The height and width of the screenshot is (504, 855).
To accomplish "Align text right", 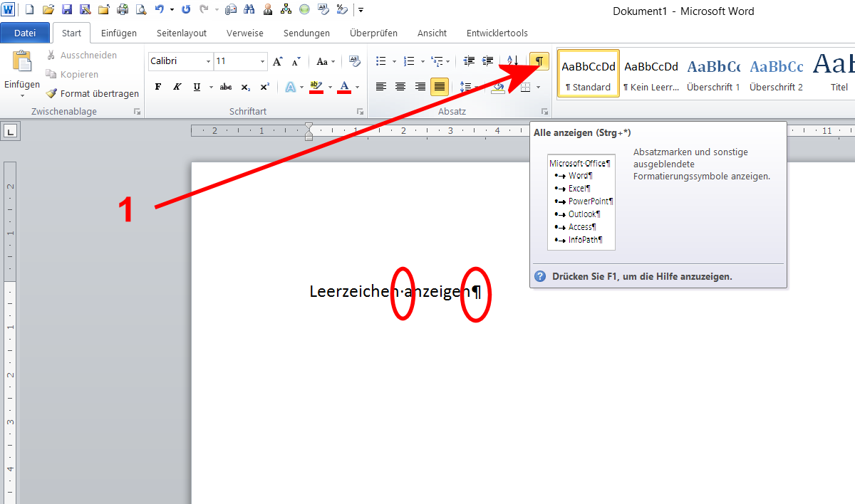I will pos(420,87).
